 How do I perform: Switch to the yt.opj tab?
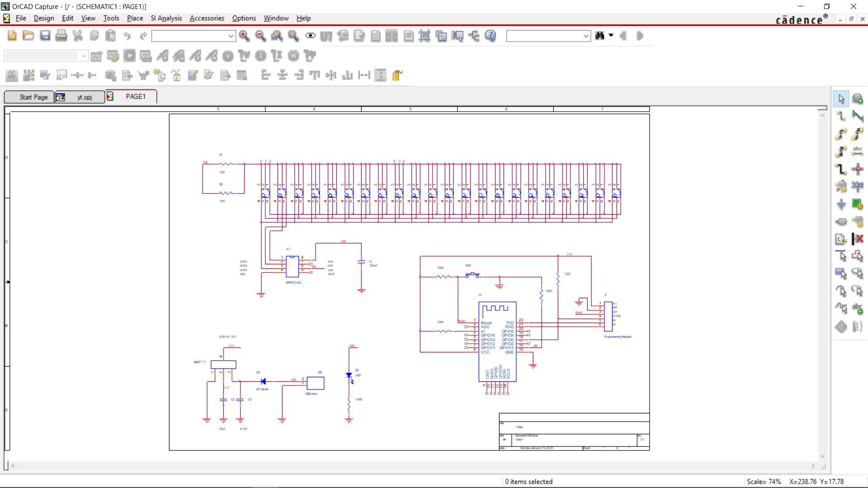[x=80, y=97]
